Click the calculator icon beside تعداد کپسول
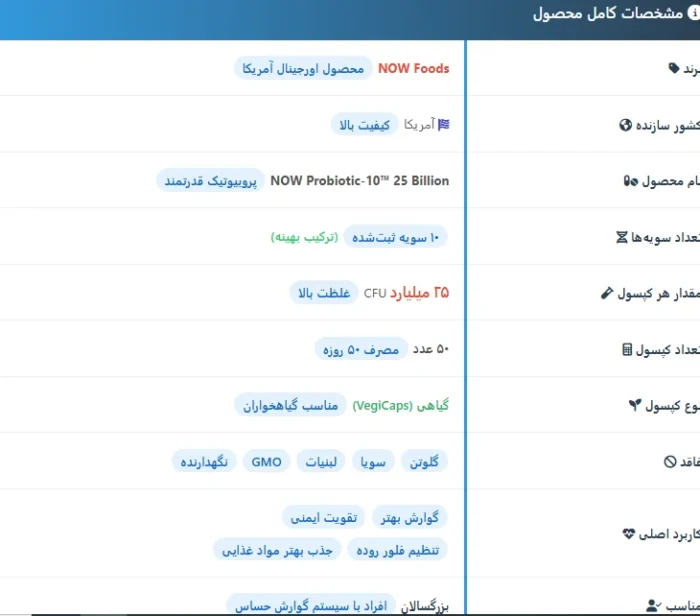 pyautogui.click(x=627, y=350)
